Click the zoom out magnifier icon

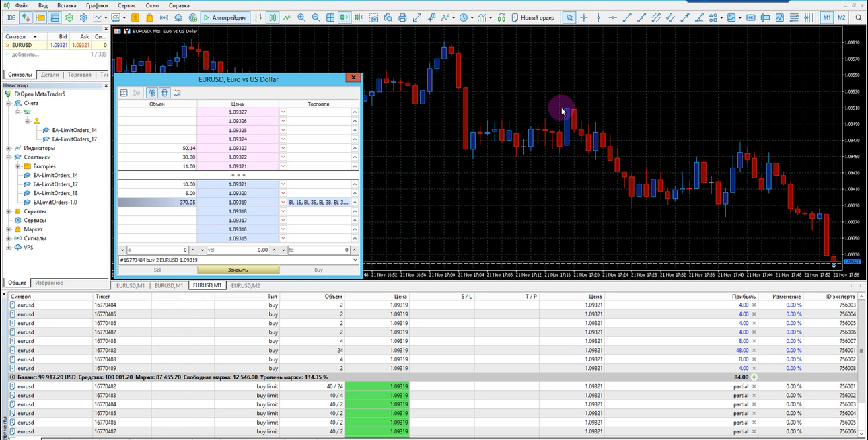[x=316, y=17]
